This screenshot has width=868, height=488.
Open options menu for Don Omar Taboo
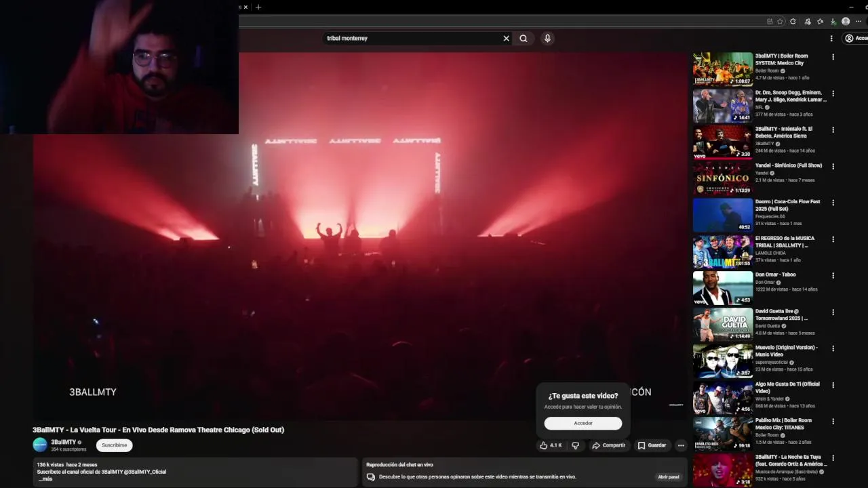833,276
